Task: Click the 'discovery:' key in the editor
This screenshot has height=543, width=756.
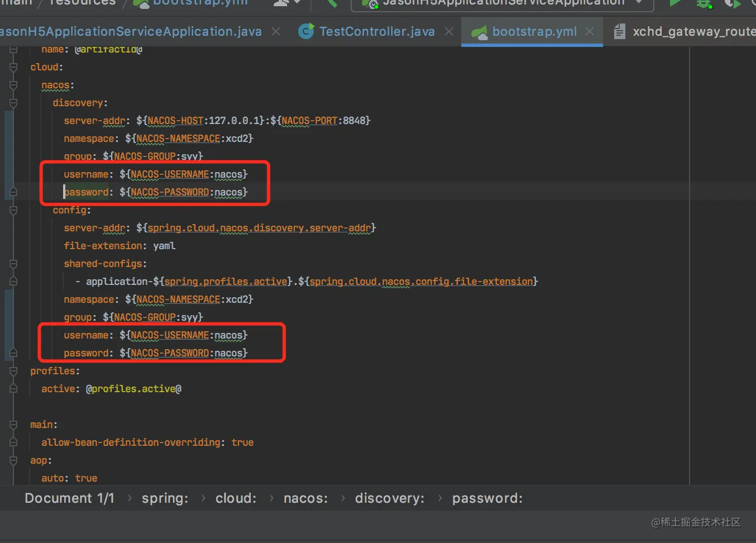Action: [x=80, y=103]
